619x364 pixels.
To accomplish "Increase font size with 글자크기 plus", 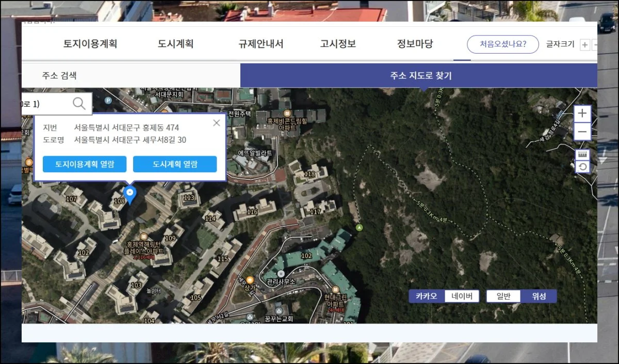I will click(584, 45).
